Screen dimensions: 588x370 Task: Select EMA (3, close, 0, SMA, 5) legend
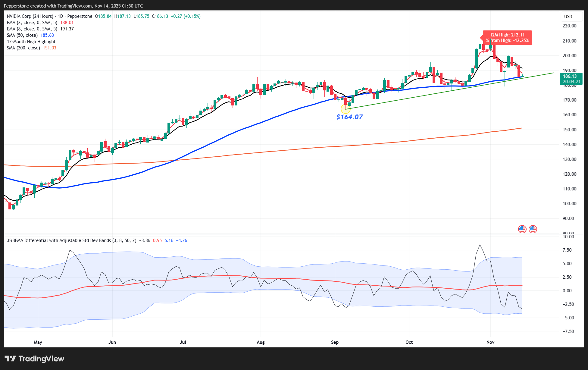tap(32, 23)
